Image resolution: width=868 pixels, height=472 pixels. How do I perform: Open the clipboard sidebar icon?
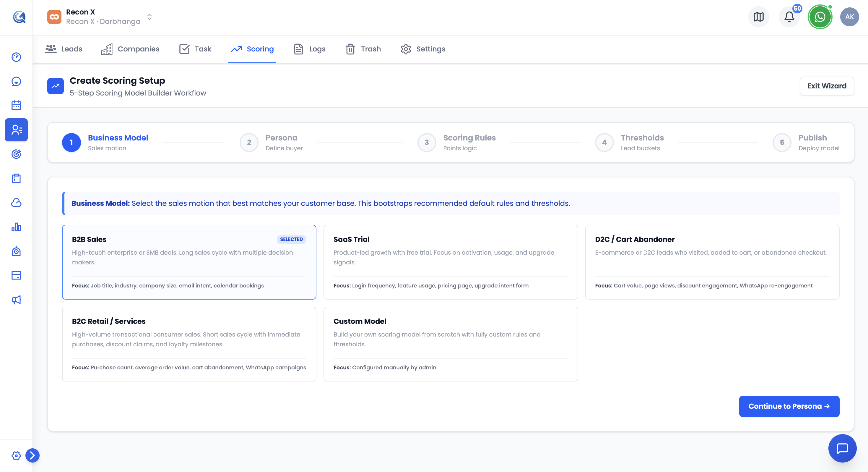16,178
